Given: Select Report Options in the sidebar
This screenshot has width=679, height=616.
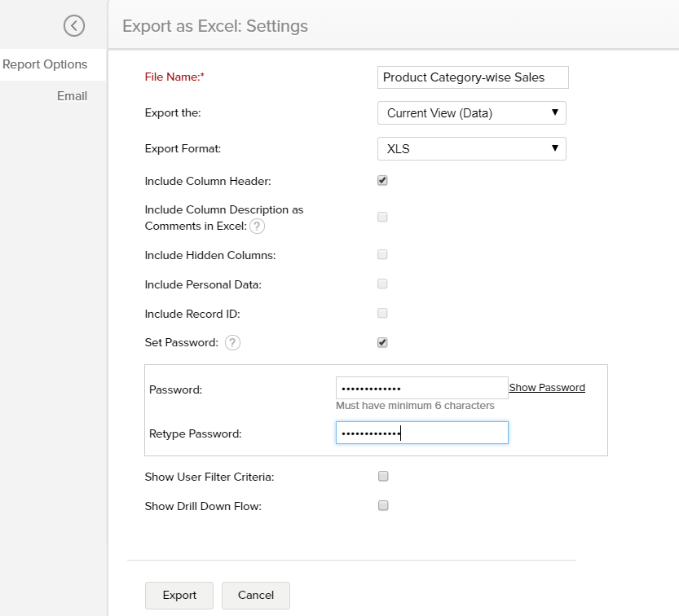Looking at the screenshot, I should (46, 64).
